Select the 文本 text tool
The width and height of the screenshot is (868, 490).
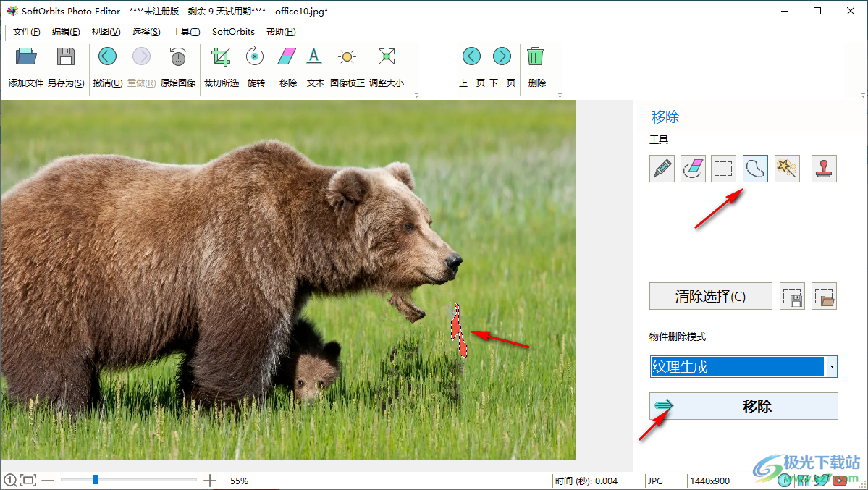(x=315, y=56)
